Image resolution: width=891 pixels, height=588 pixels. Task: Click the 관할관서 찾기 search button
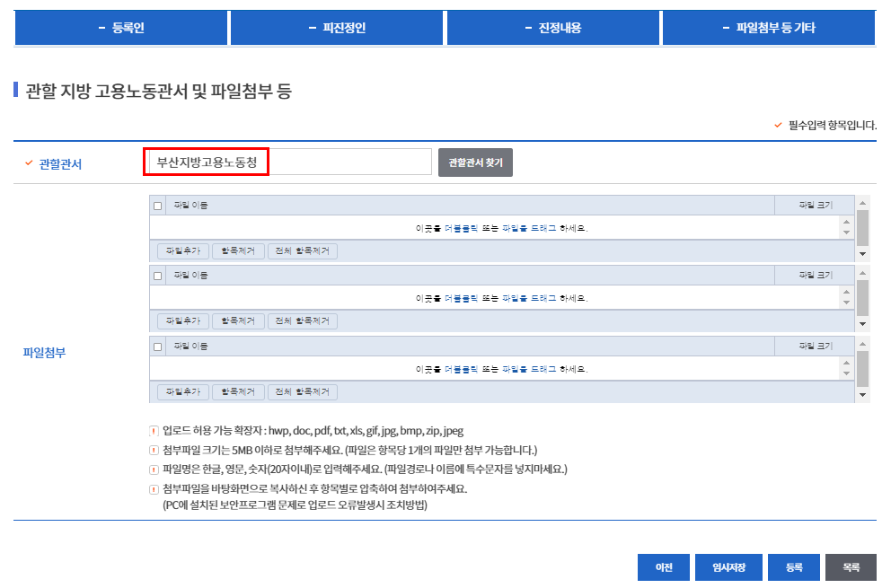[474, 162]
